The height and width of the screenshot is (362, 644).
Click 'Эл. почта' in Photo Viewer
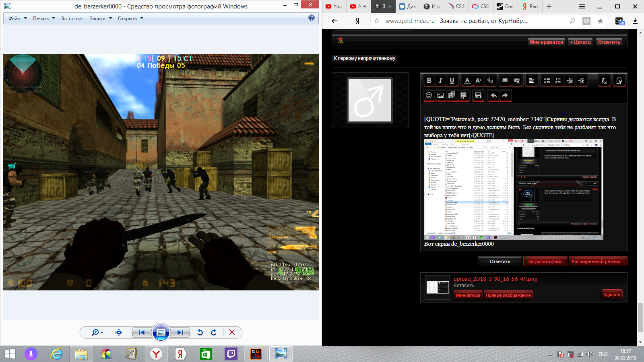point(71,19)
